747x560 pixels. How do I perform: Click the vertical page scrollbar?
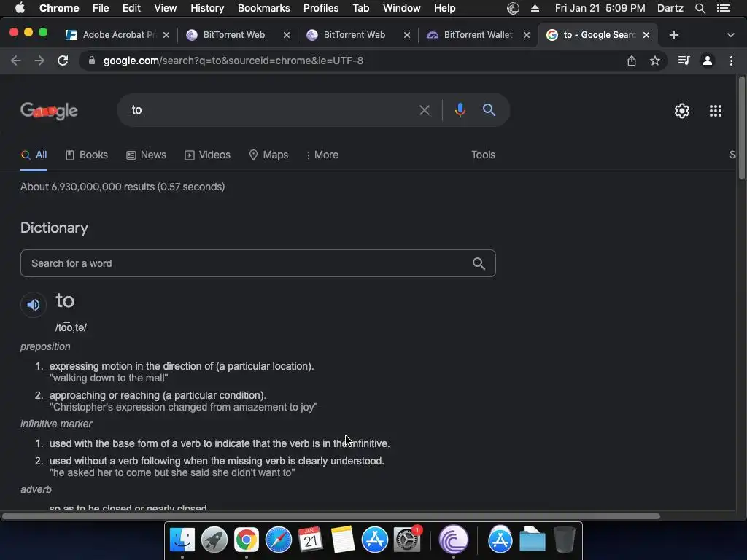coord(741,128)
